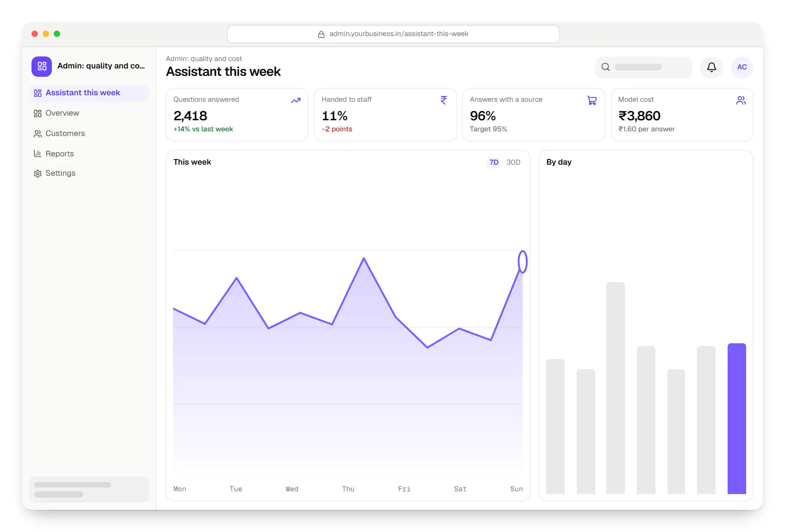Open Assistant this week page in sidebar

click(x=89, y=93)
